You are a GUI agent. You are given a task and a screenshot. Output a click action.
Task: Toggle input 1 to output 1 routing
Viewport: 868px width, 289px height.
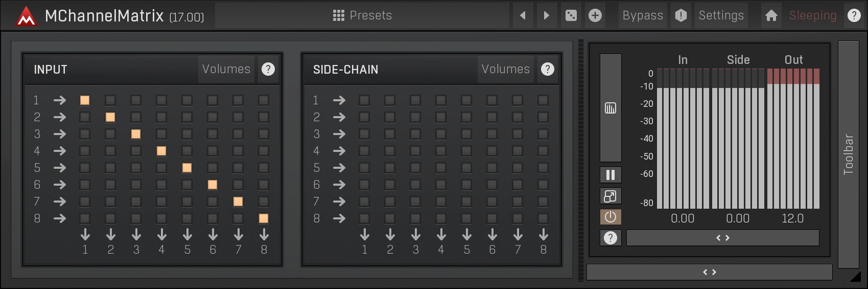(85, 100)
